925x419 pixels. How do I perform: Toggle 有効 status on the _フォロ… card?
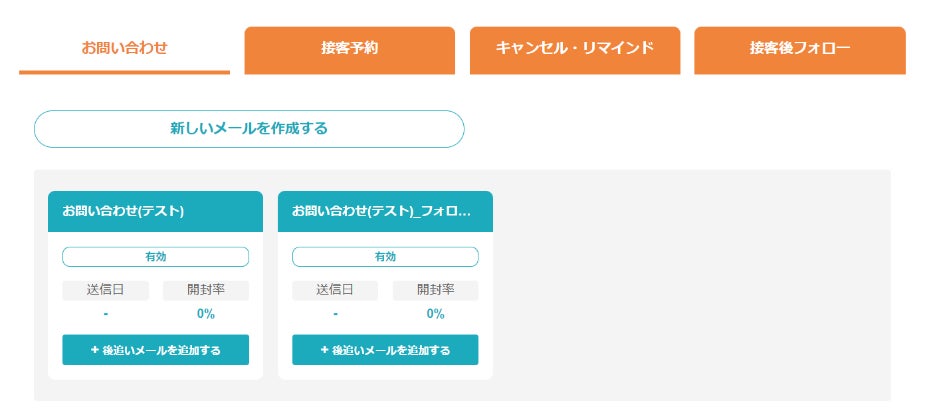pos(385,257)
